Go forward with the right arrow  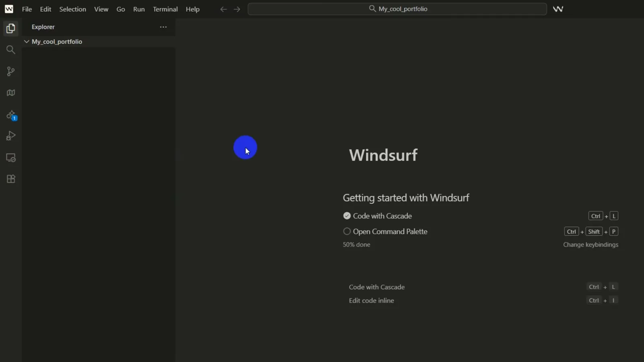237,9
